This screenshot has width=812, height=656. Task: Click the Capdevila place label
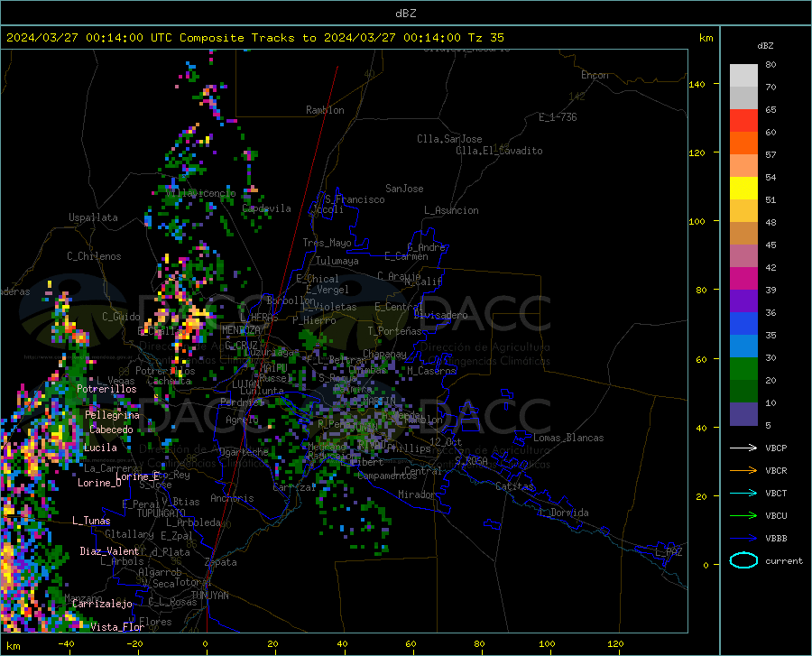click(266, 208)
